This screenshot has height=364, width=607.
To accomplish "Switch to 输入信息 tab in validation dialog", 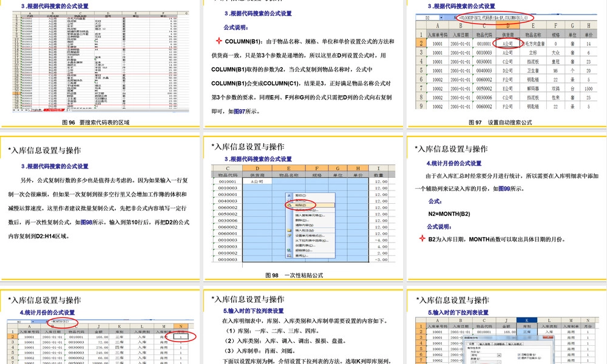I will 484,343.
